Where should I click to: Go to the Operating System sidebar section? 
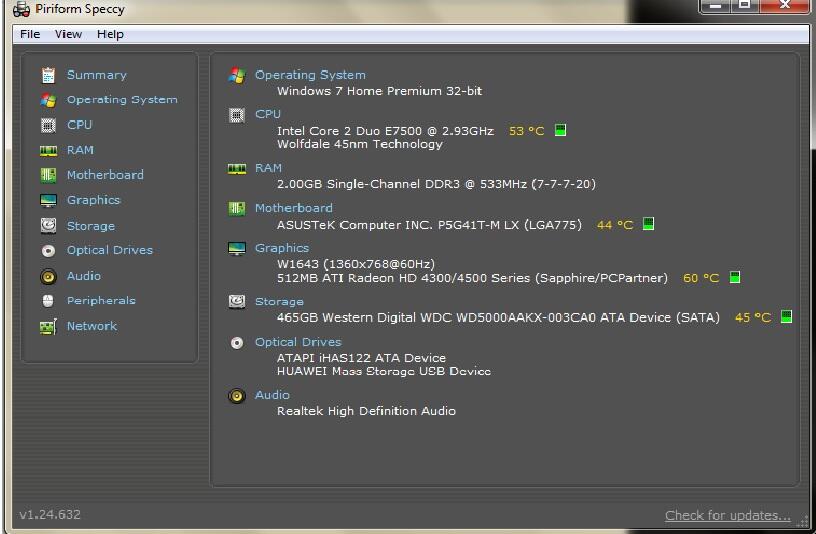pos(122,100)
